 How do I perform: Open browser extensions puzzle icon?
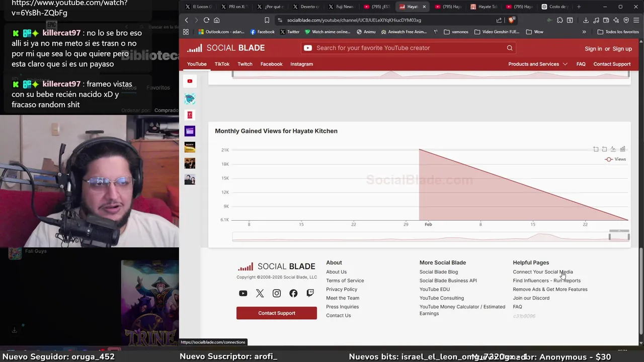click(x=559, y=20)
